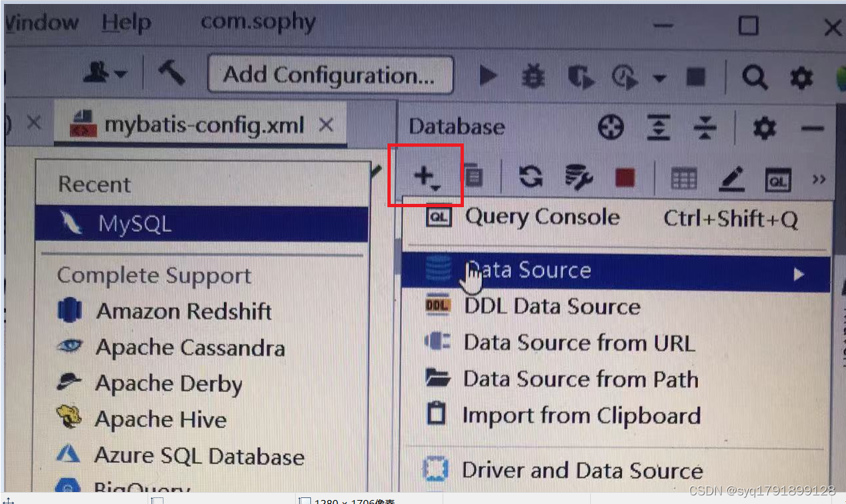Image resolution: width=846 pixels, height=504 pixels.
Task: Open the Window menu
Action: point(42,22)
